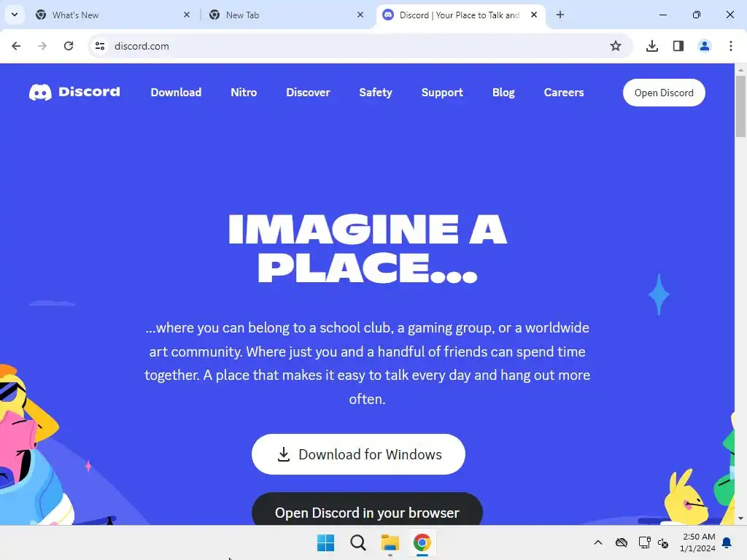The image size is (747, 560).
Task: Open Chrome three-dot menu
Action: [730, 46]
